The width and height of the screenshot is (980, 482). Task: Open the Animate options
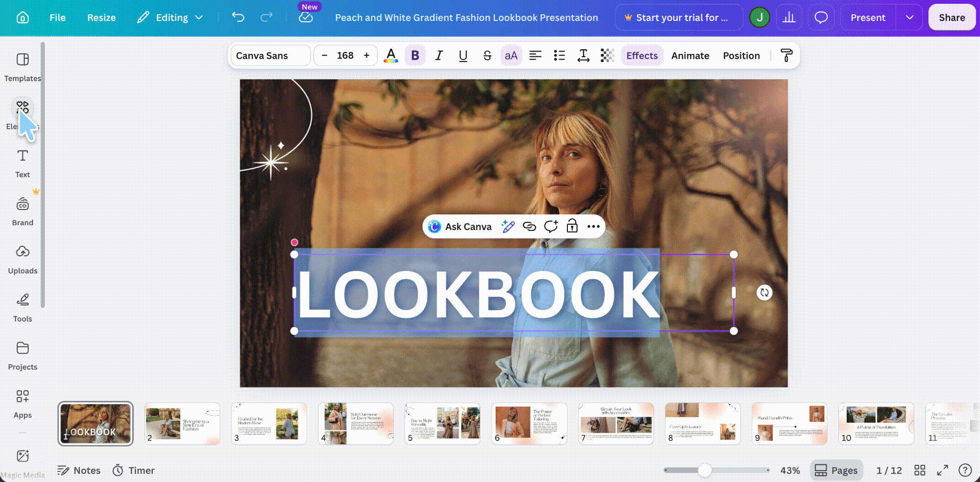tap(690, 56)
